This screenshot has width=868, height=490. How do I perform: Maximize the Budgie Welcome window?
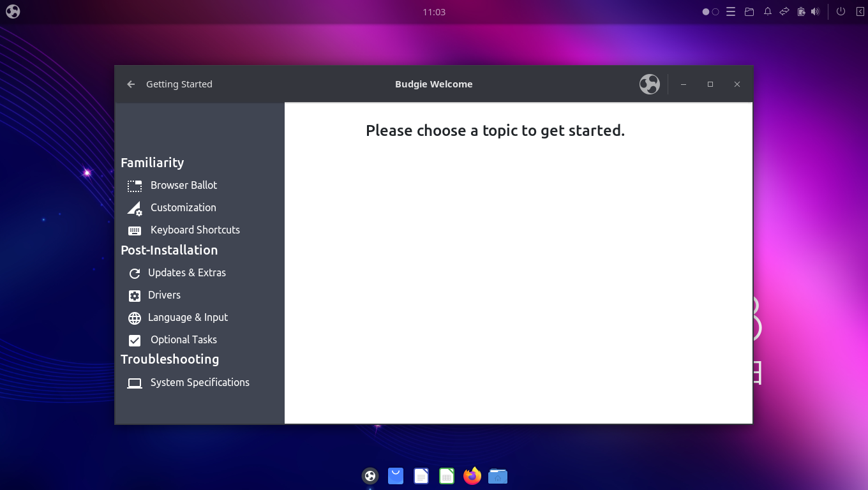710,84
